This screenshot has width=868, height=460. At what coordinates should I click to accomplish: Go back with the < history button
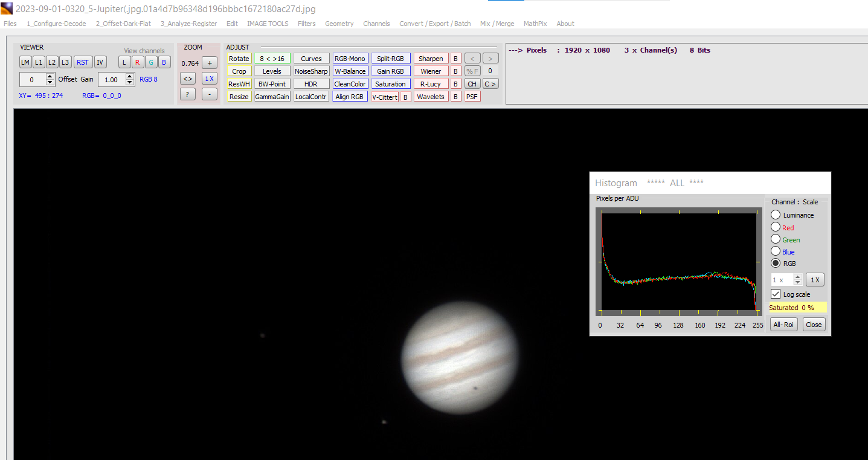pos(472,59)
